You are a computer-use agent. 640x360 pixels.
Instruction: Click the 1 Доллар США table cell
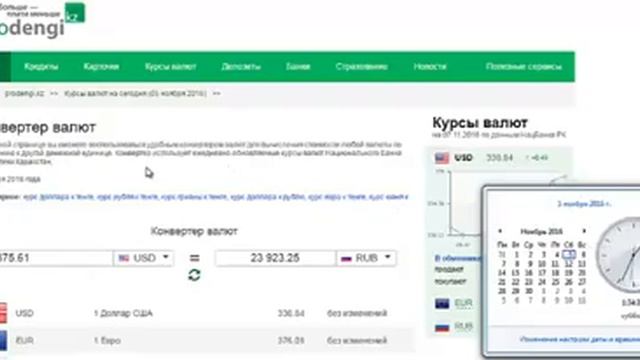pos(123,313)
